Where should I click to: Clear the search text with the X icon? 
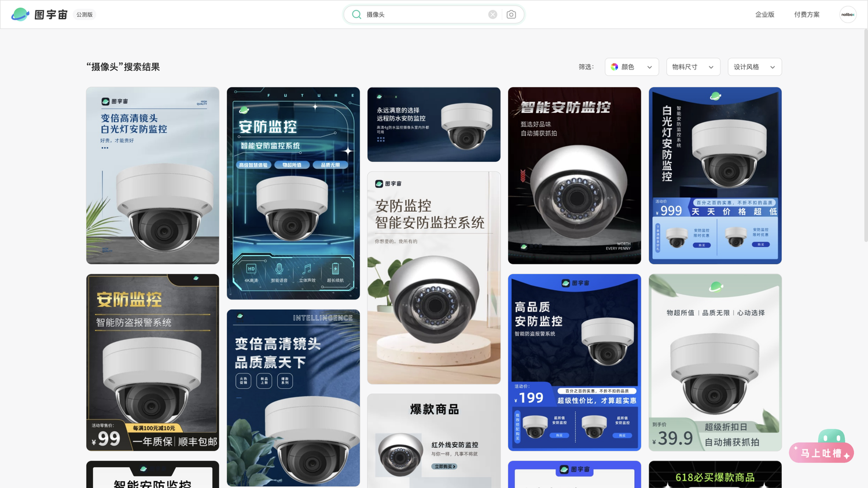click(492, 14)
